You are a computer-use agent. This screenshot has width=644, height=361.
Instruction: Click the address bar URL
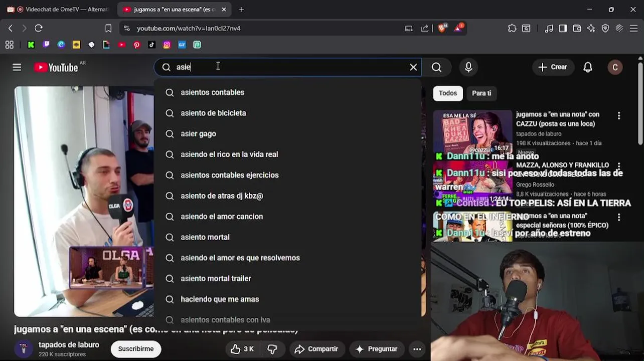click(x=189, y=29)
